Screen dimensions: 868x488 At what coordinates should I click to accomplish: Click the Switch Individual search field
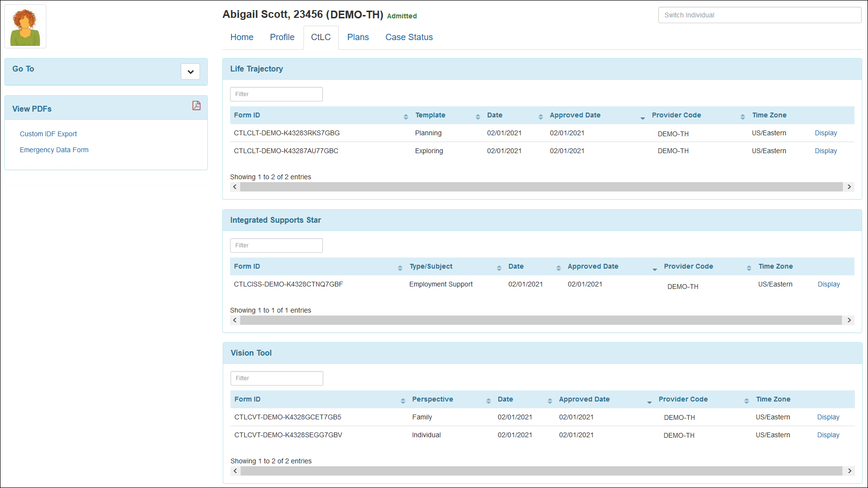coord(759,15)
